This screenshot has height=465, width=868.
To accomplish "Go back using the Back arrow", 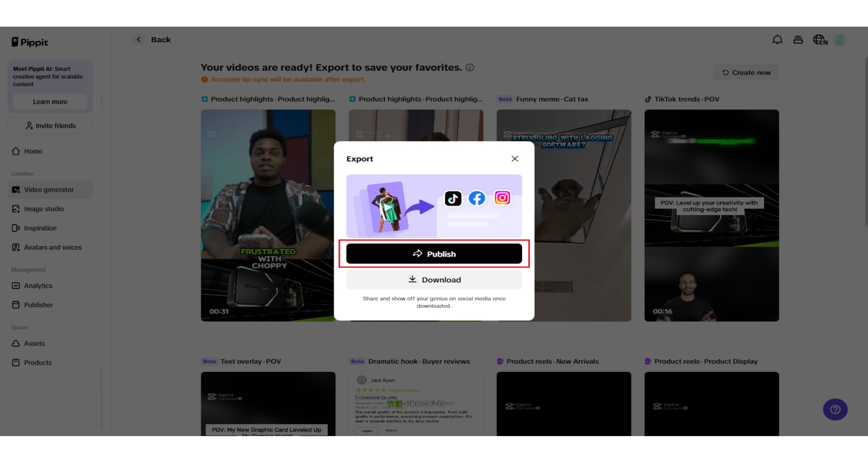I will point(139,39).
